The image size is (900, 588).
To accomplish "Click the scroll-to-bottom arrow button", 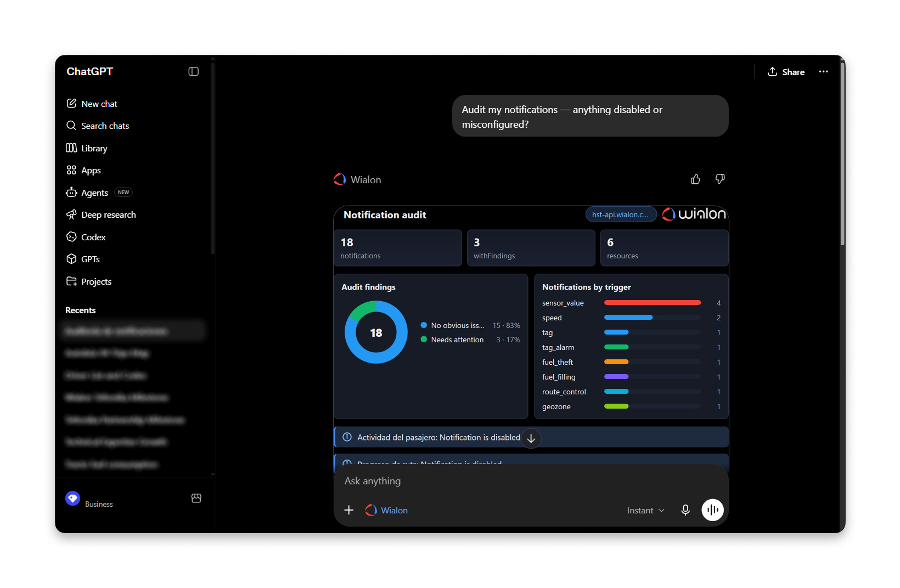I will (x=531, y=438).
